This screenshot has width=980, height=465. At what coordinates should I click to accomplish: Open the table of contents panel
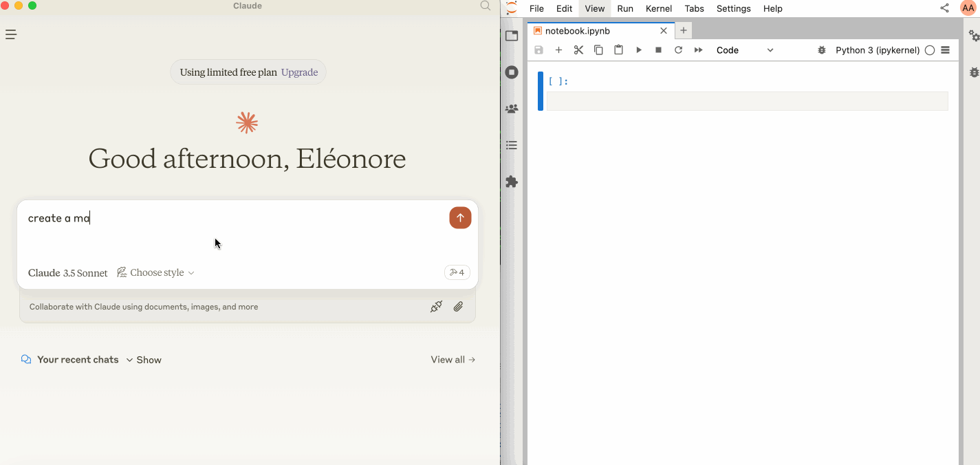coord(512,145)
